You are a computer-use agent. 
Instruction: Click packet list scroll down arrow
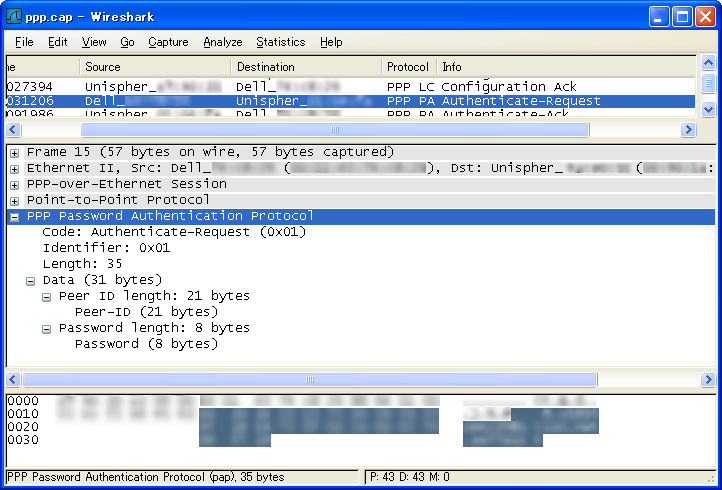708,110
